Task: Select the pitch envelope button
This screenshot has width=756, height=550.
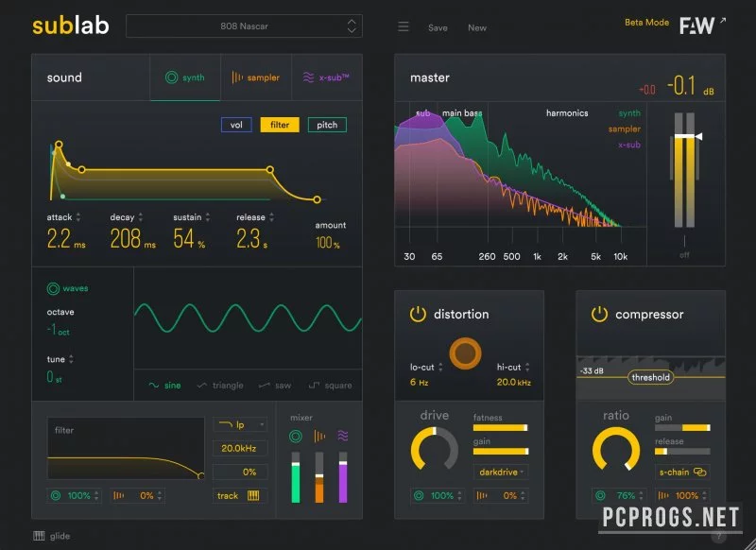Action: point(327,125)
